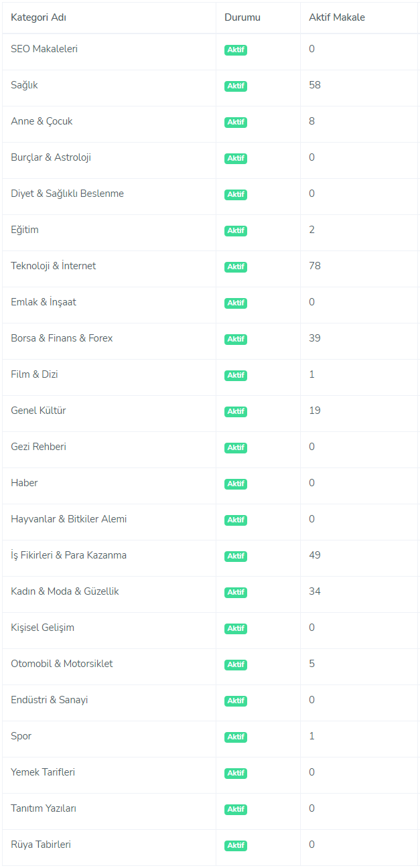Click the Aktif badge for Yemek Tarifleri

pos(236,773)
